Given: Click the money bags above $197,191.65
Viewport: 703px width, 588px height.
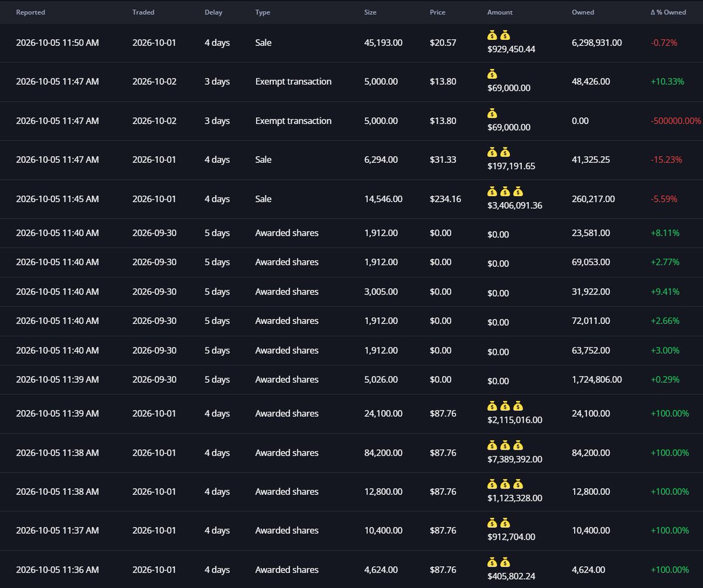Looking at the screenshot, I should click(x=499, y=152).
